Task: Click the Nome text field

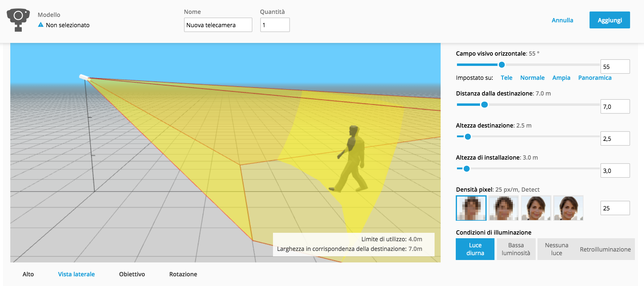Action: (x=218, y=25)
